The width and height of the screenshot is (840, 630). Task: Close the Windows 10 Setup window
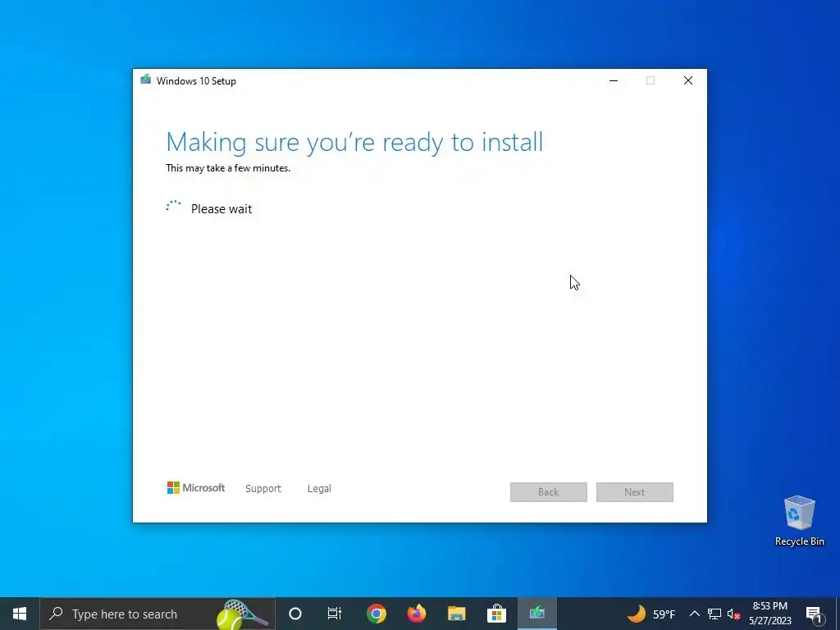[688, 80]
